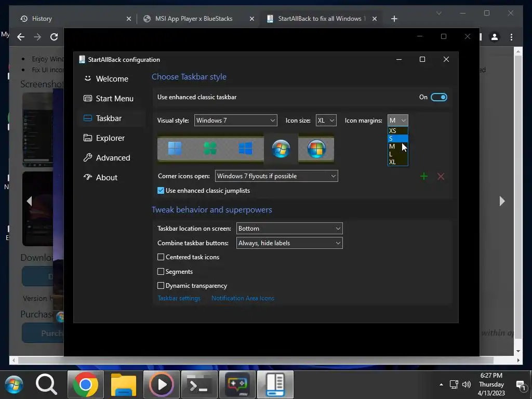Open the browser profile icon
Screen dimensions: 532x399
pyautogui.click(x=495, y=37)
